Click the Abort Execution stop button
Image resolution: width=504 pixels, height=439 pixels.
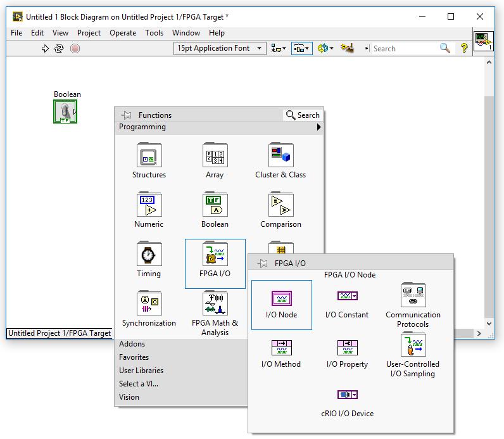[75, 49]
